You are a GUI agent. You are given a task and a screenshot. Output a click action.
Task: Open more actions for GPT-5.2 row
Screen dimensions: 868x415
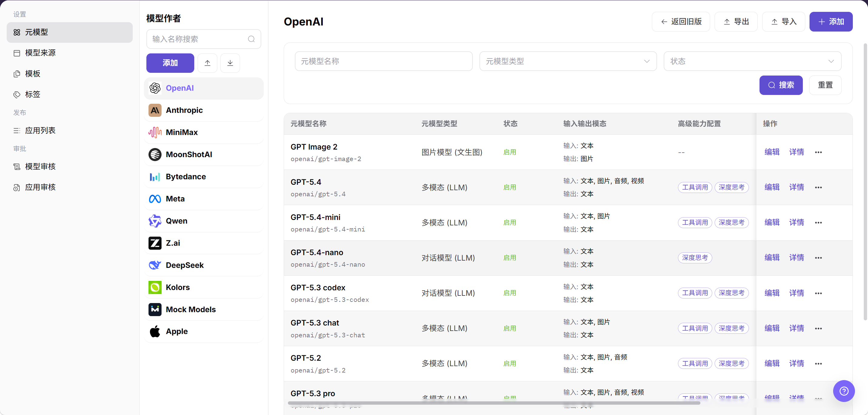click(x=819, y=364)
